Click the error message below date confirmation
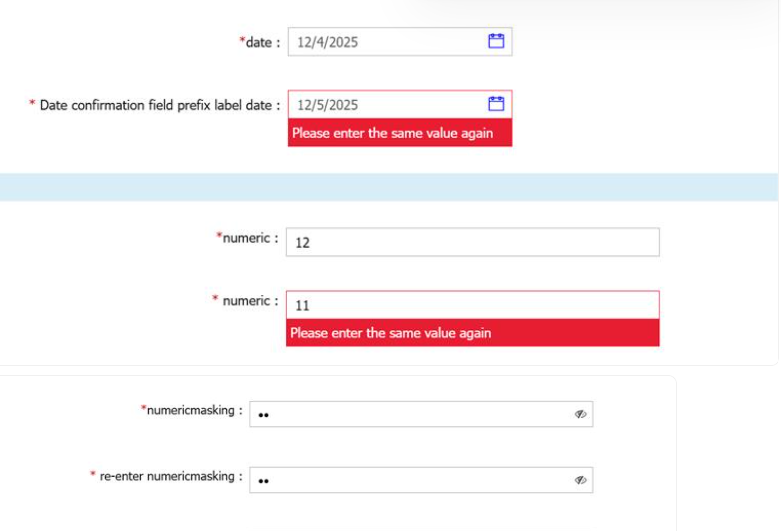Image resolution: width=781 pixels, height=531 pixels. [399, 133]
